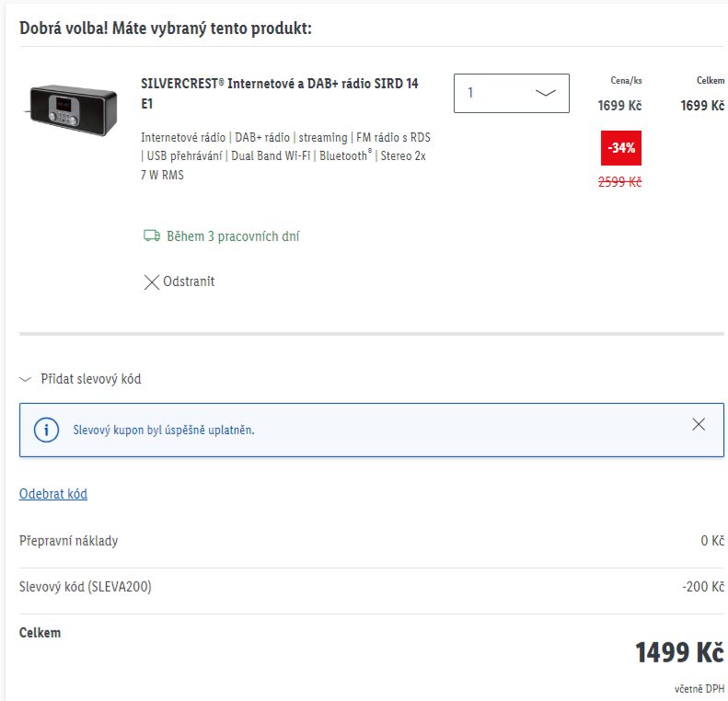Remove product via Odstranit text
728x701 pixels.
pos(189,282)
